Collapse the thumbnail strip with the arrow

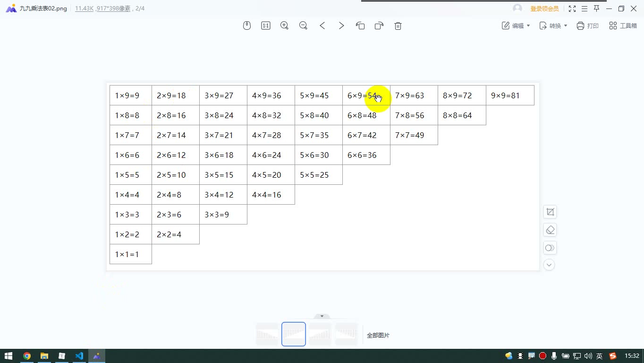322,316
